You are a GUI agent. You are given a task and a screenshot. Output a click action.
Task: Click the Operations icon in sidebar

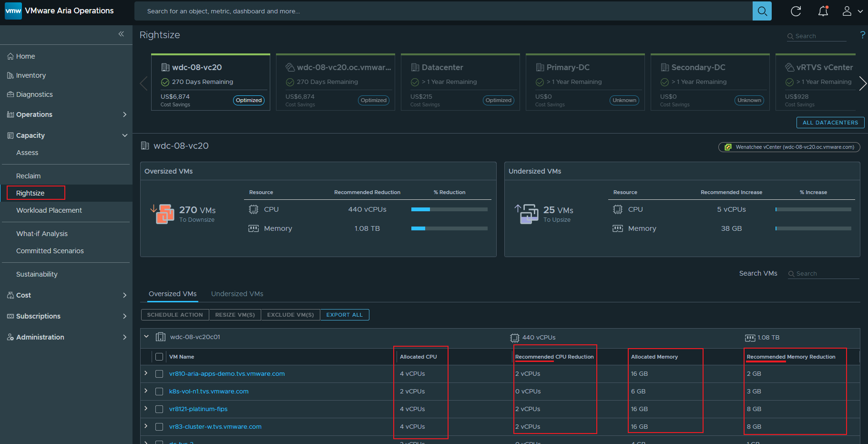pos(10,114)
